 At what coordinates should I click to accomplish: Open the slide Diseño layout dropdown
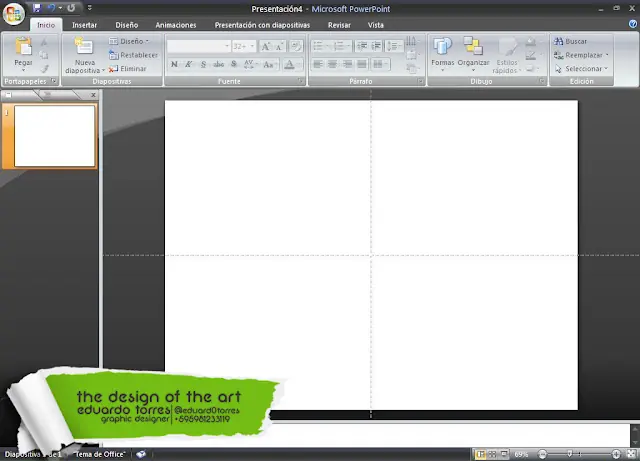pos(129,41)
